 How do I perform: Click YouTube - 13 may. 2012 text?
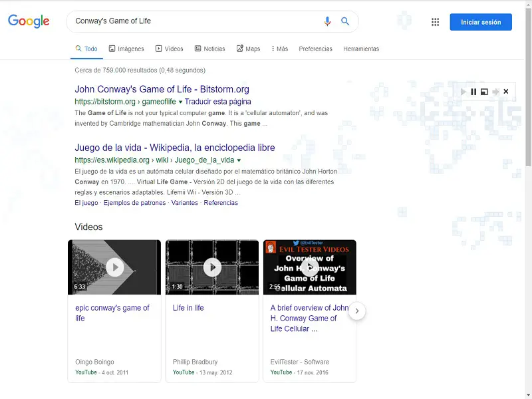pyautogui.click(x=203, y=372)
